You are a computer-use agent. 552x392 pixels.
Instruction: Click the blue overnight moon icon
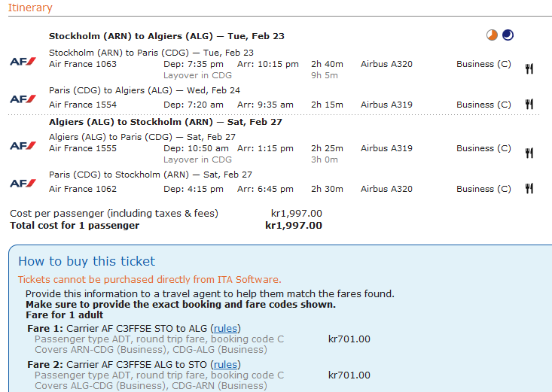coord(508,35)
